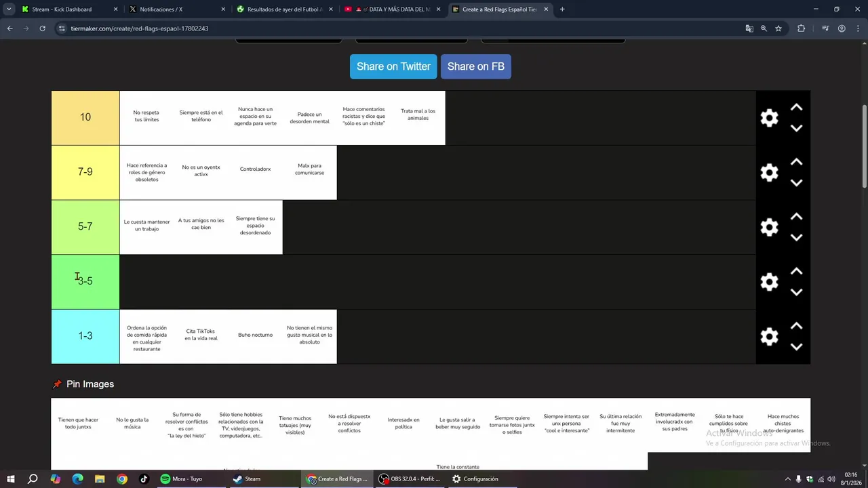Focus the tiermaker.com address bar
Image resolution: width=868 pixels, height=488 pixels.
[393, 28]
